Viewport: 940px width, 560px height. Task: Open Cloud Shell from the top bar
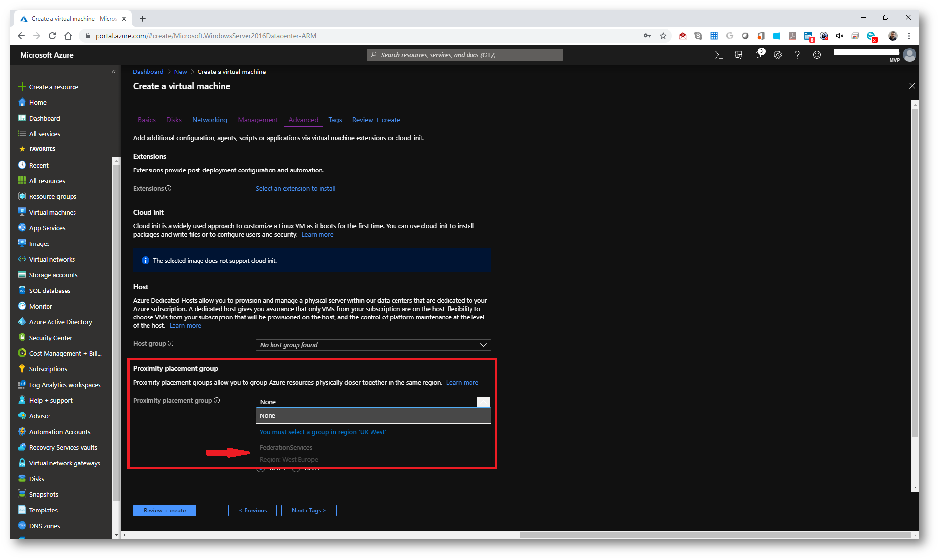pos(718,55)
